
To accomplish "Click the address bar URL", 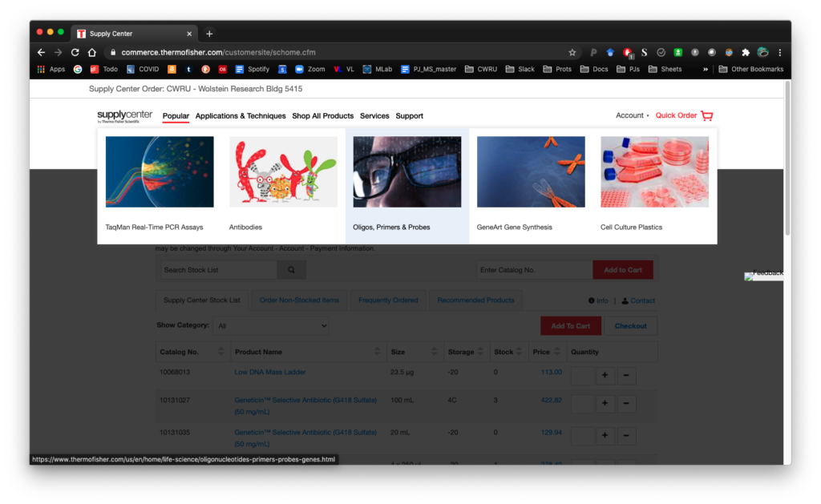I will coord(218,52).
